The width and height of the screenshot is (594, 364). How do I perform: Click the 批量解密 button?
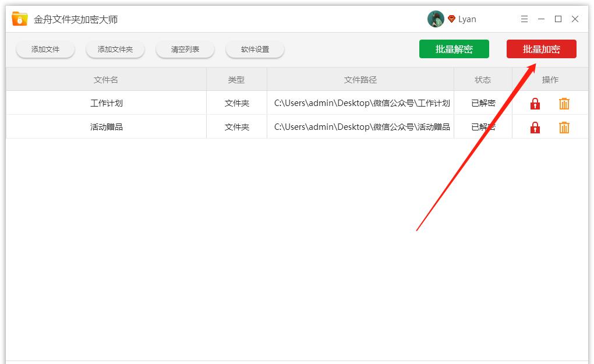click(454, 49)
